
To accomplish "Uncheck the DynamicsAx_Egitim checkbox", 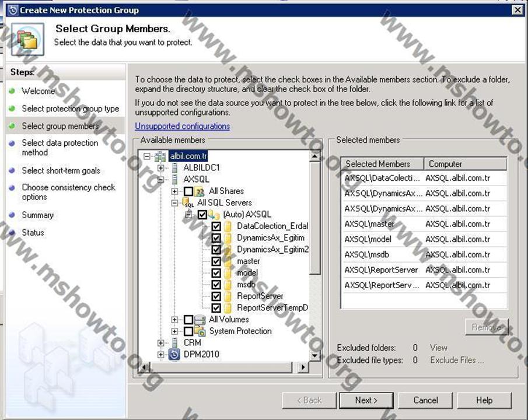I will (x=216, y=238).
